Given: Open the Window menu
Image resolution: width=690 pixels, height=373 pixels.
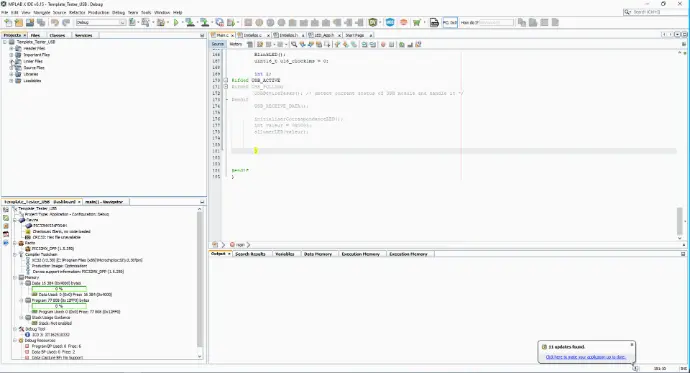Looking at the screenshot, I should click(x=162, y=12).
